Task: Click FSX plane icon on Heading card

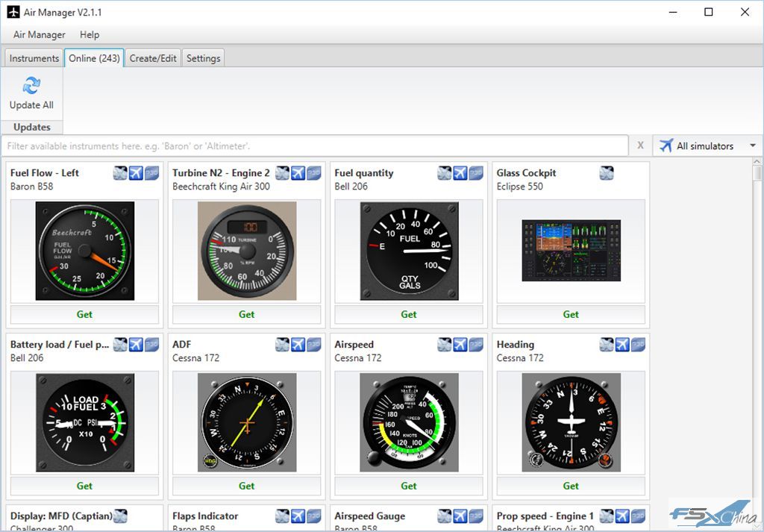Action: coord(622,345)
